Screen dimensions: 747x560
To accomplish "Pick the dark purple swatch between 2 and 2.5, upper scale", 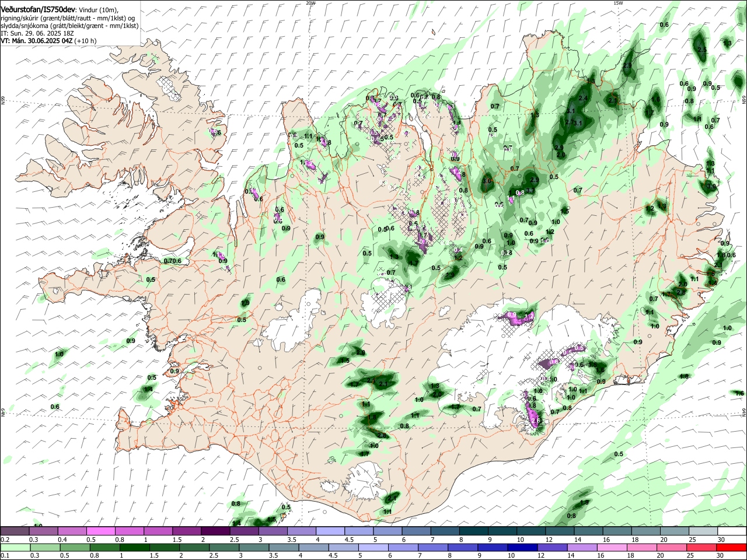I will click(215, 531).
